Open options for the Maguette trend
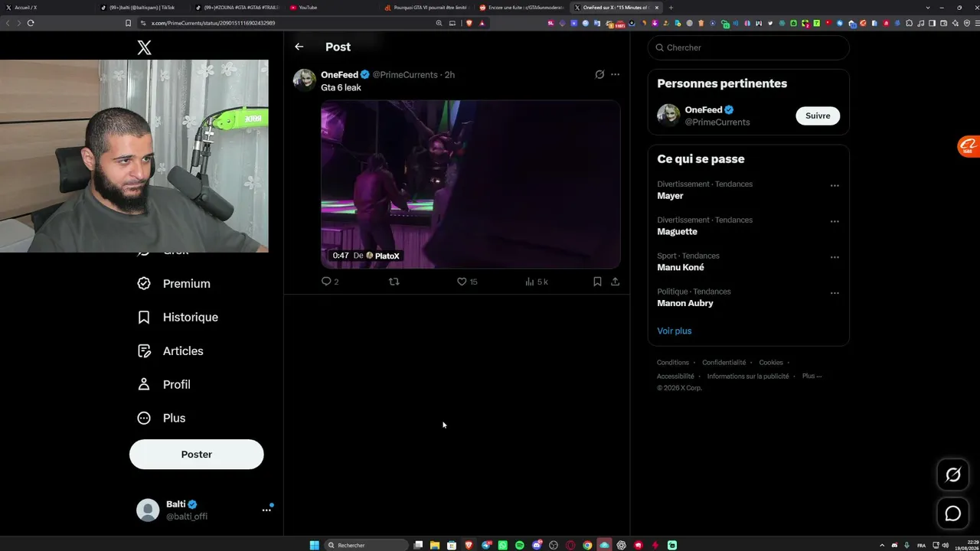 pyautogui.click(x=835, y=221)
